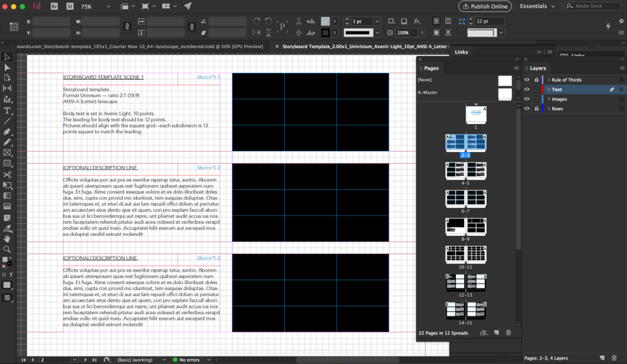Screen dimensions: 627x364
Task: Create new page in Pages panel
Action: [x=496, y=332]
